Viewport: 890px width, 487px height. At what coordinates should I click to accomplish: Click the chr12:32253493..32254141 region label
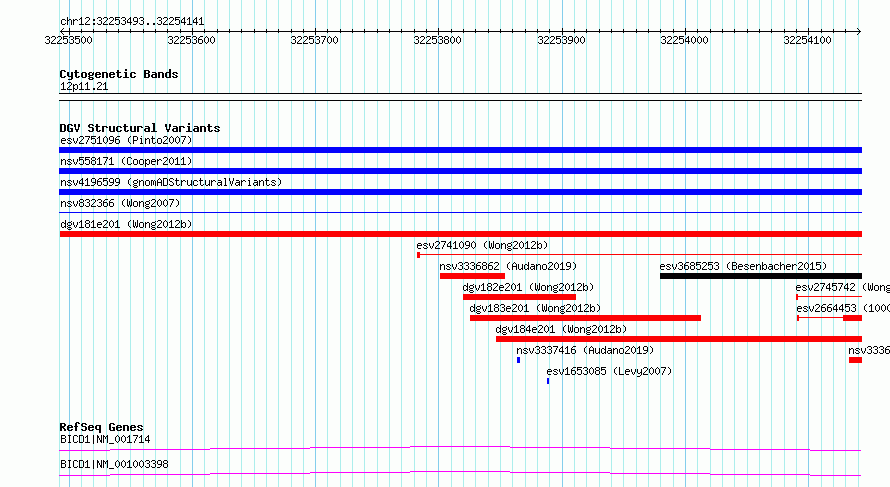pos(132,22)
